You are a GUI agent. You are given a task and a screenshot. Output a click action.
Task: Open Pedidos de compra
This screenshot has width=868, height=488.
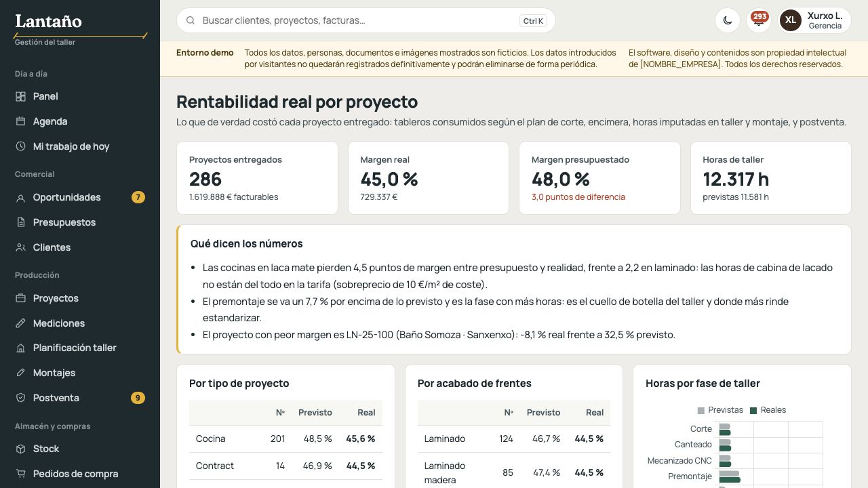pyautogui.click(x=80, y=474)
